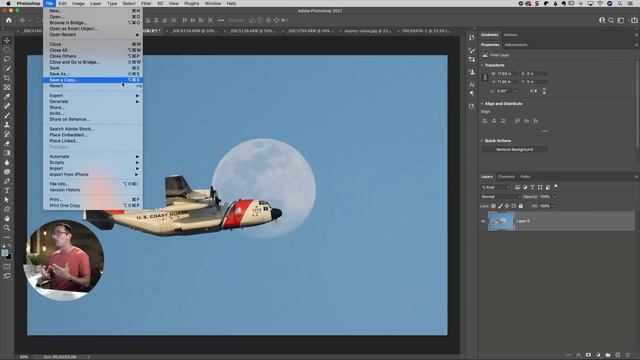Viewport: 640px width, 360px height.
Task: Click create new layer icon at bottom
Action: 618,355
